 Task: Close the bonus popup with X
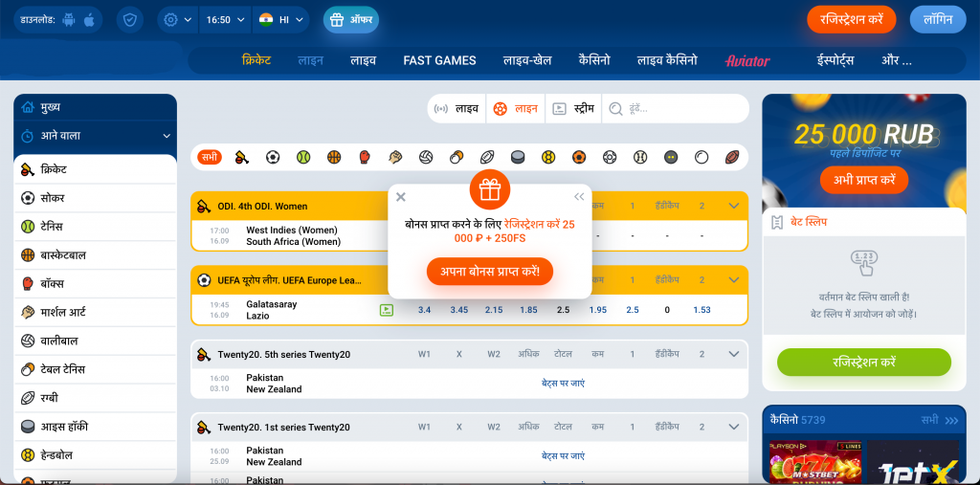[x=401, y=197]
